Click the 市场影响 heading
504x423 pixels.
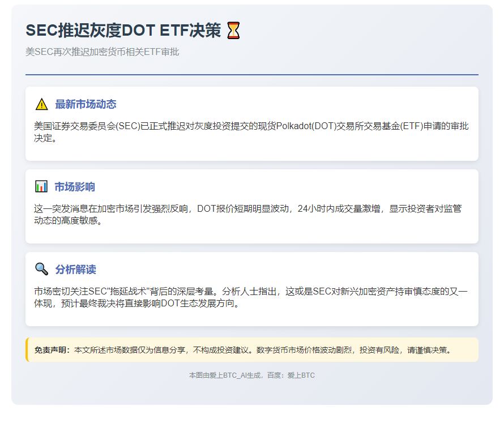(x=75, y=187)
